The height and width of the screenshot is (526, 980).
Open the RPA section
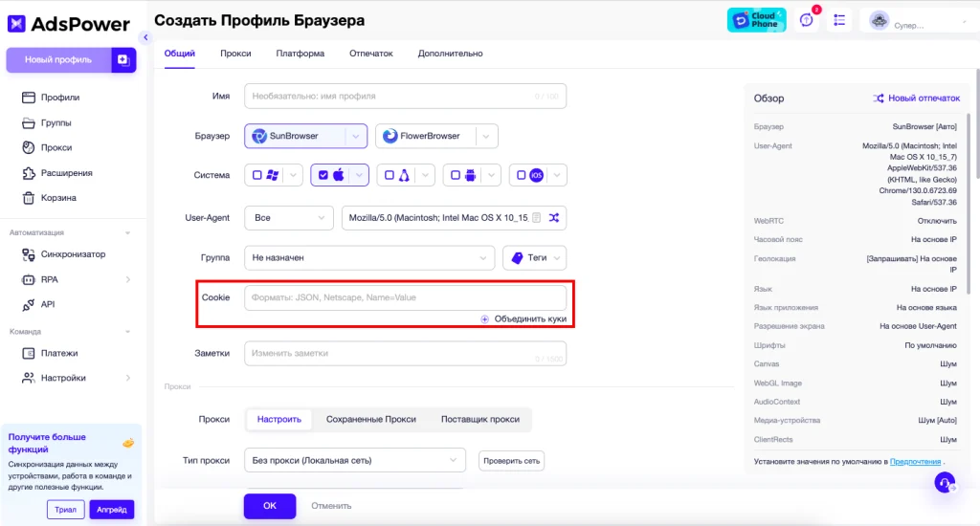pyautogui.click(x=49, y=280)
